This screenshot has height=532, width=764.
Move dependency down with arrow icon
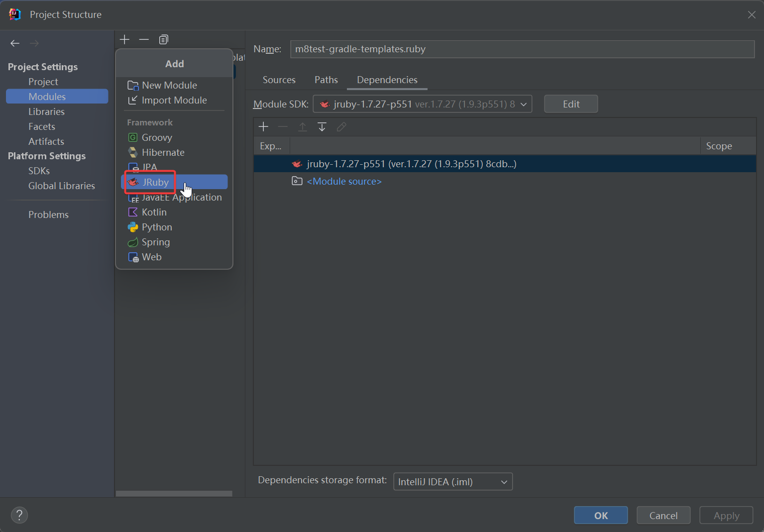(x=322, y=127)
